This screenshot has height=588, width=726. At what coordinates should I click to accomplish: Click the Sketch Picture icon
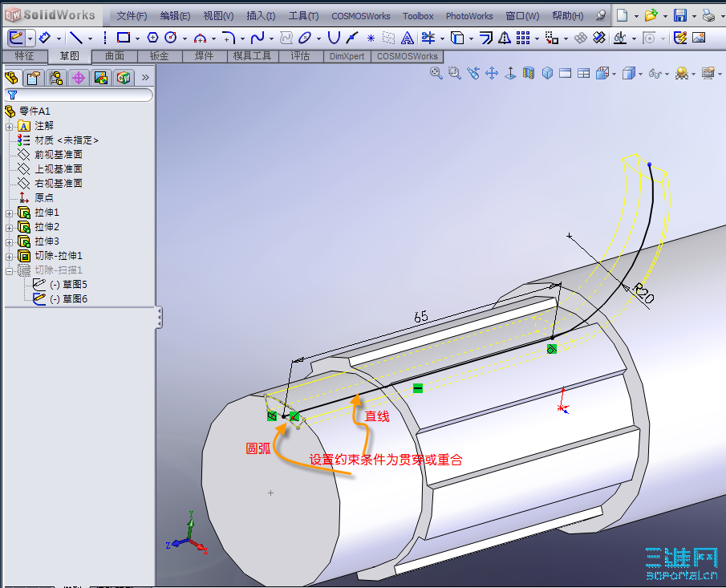699,38
